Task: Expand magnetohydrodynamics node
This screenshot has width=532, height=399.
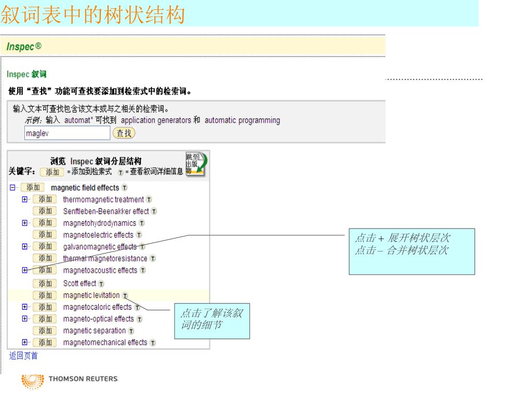Action: (x=24, y=223)
